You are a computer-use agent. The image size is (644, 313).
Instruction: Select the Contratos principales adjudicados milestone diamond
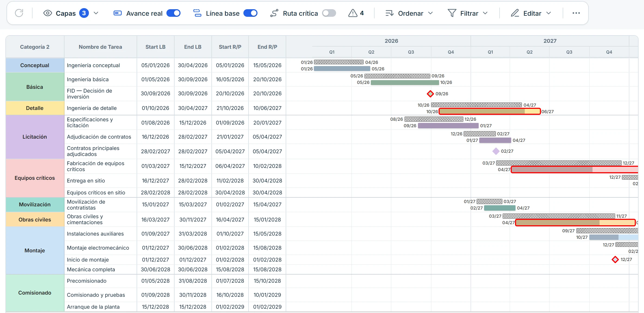[x=496, y=151]
